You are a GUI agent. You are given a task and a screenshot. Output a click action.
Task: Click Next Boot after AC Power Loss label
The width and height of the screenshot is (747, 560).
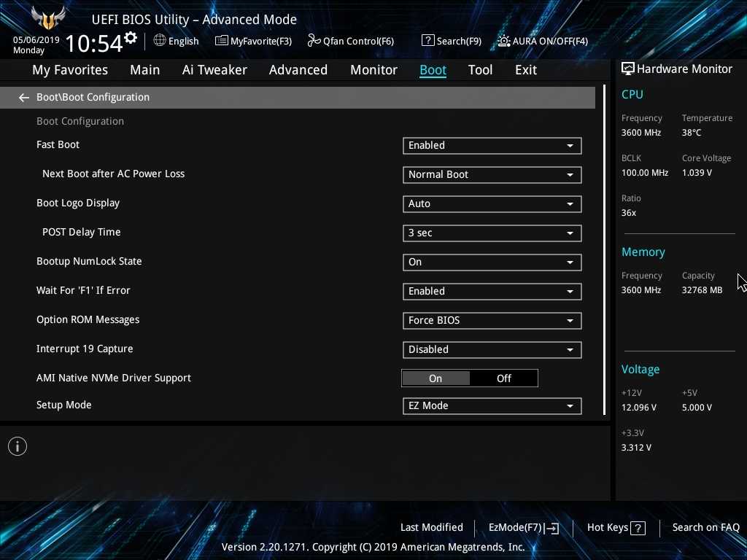(x=113, y=174)
